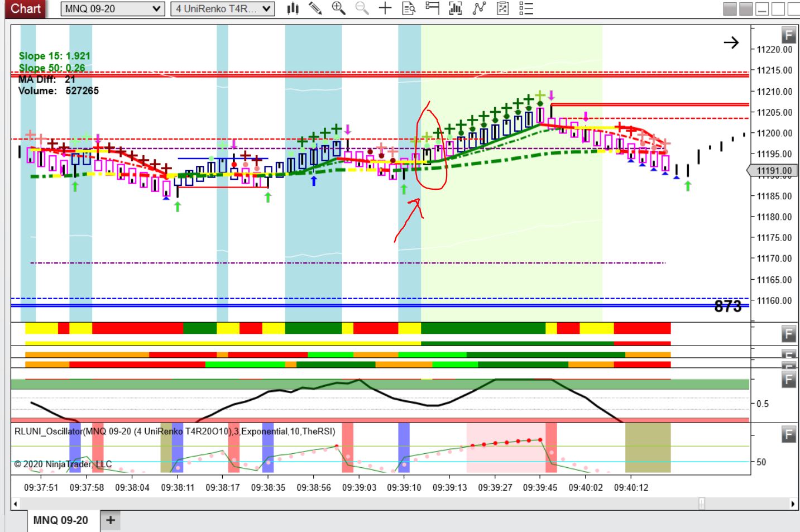Click the 09:39:27 time axis label
This screenshot has height=532, width=800.
click(x=495, y=487)
